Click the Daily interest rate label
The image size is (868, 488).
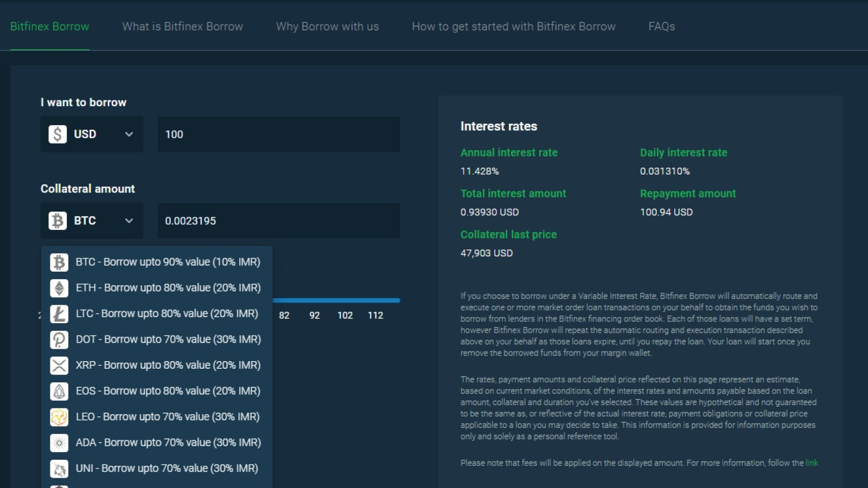tap(684, 153)
